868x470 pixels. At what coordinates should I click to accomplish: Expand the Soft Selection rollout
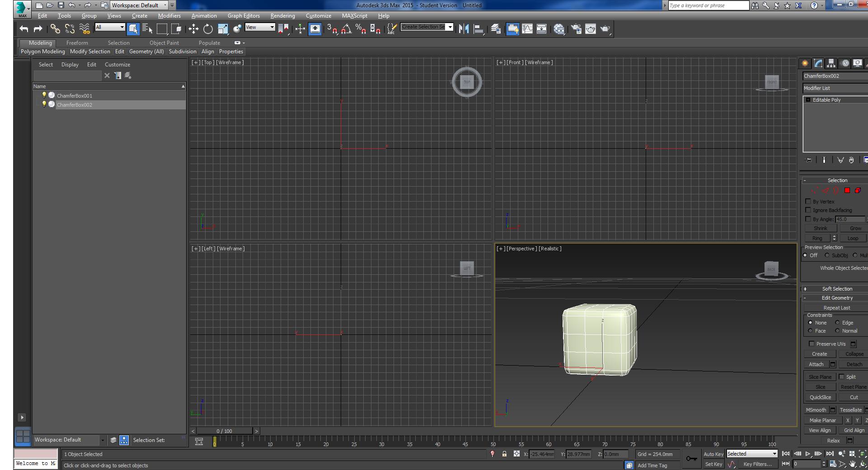pos(836,289)
